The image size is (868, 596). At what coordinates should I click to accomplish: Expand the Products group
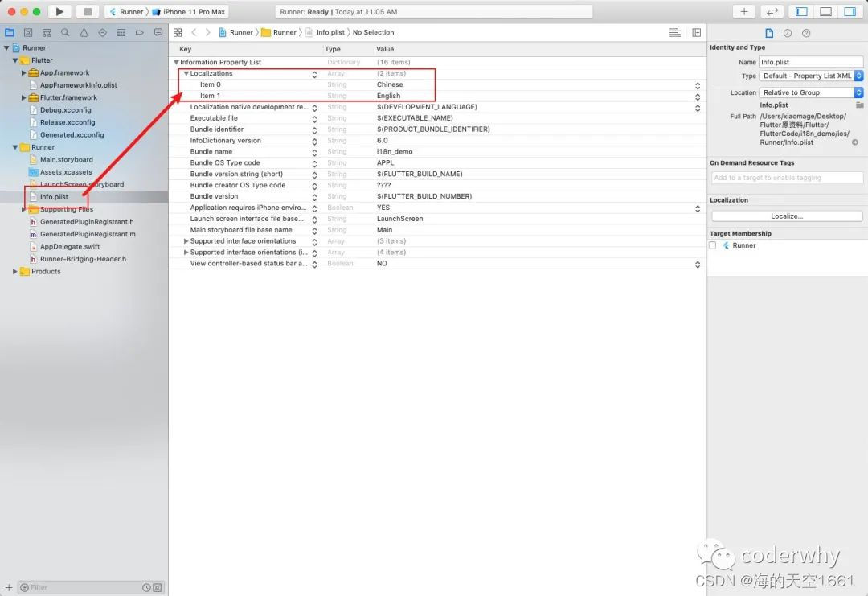(x=15, y=271)
